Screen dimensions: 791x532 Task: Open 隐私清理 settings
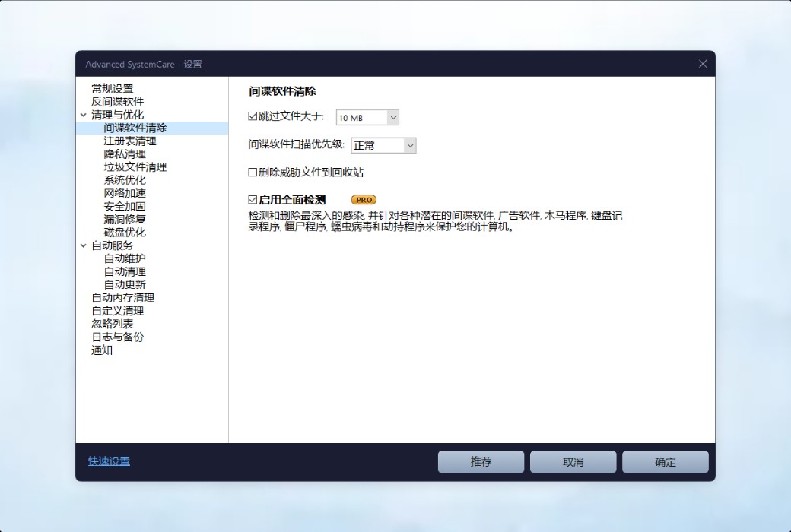click(x=125, y=154)
